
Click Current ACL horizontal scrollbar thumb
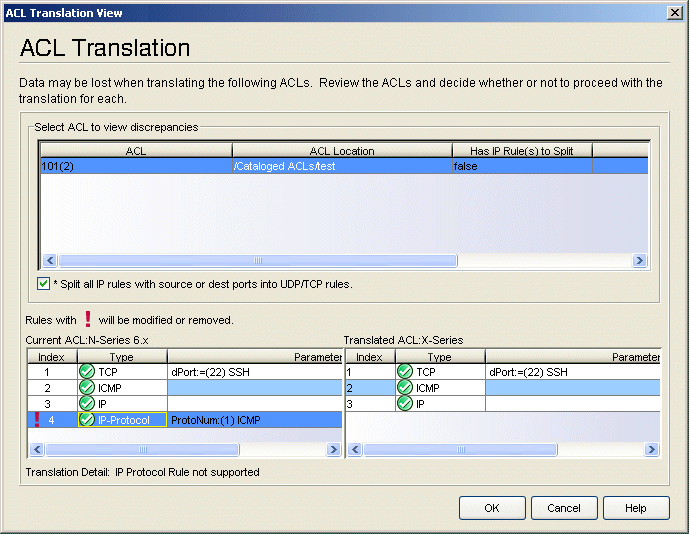(143, 449)
